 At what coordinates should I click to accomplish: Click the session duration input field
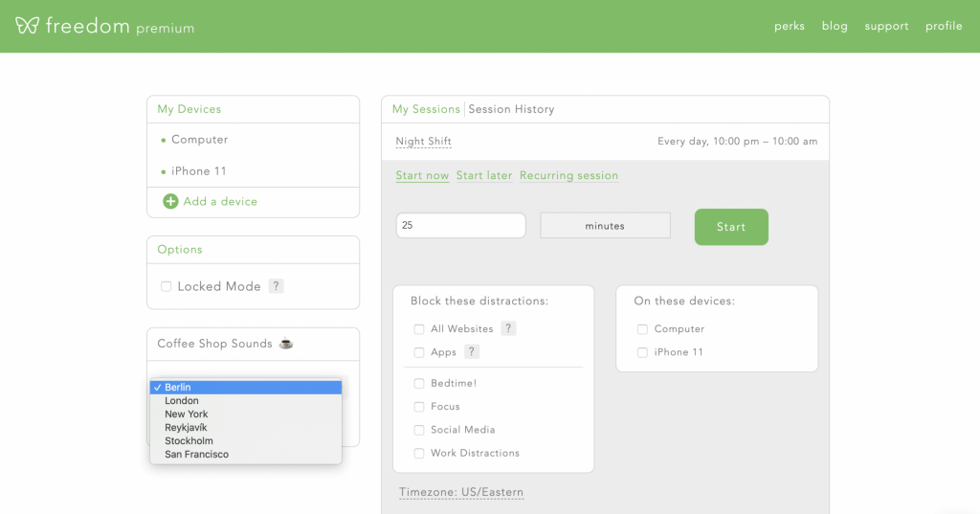tap(460, 226)
